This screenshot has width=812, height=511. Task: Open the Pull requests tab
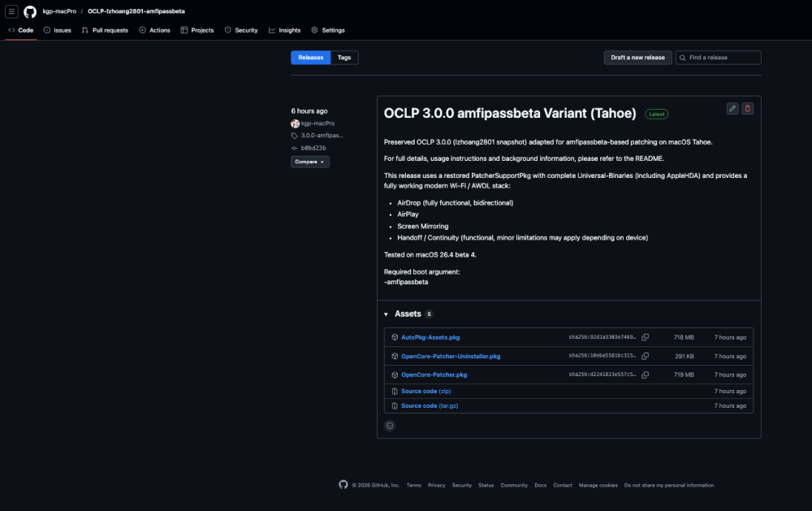(x=105, y=30)
